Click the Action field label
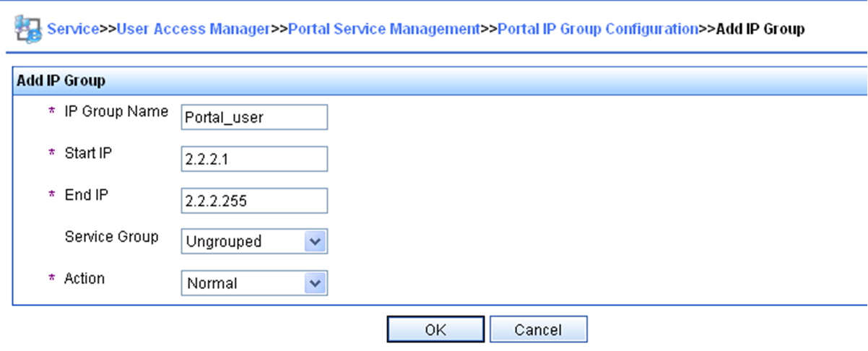The image size is (868, 351). coord(84,278)
